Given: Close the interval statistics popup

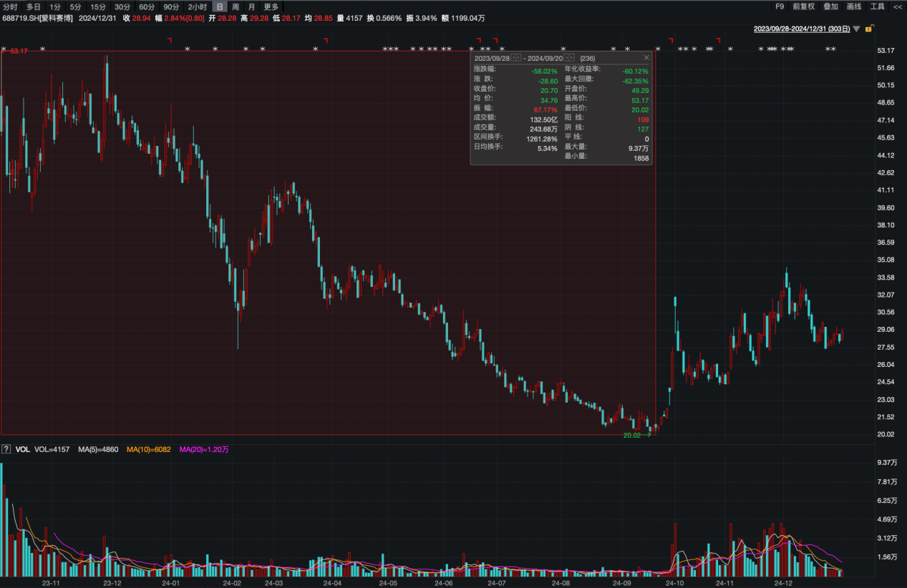Looking at the screenshot, I should [646, 57].
